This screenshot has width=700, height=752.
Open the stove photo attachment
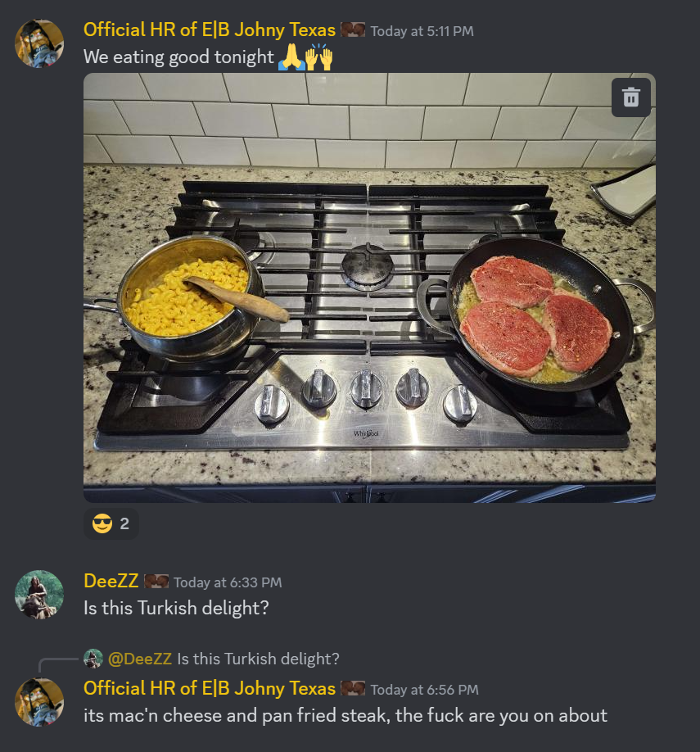370,288
